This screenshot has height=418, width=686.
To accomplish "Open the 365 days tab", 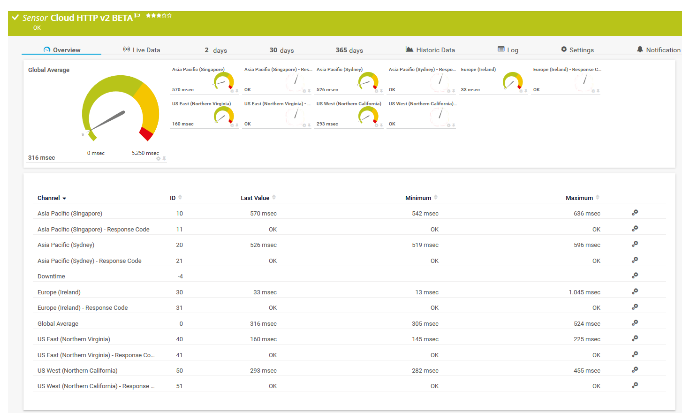I will click(x=349, y=50).
